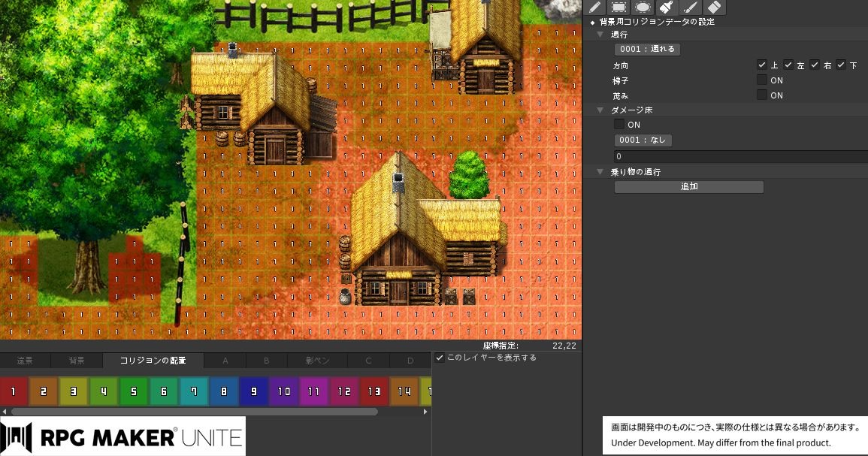The image size is (868, 456).
Task: Uncheck このレイヤーを表示する to hide layer
Action: (x=439, y=357)
